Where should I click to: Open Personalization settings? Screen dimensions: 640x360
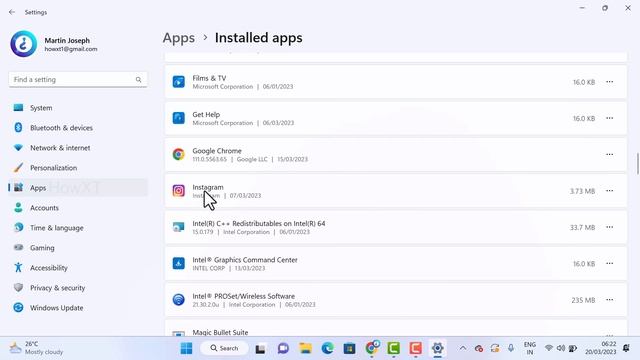coord(78,168)
